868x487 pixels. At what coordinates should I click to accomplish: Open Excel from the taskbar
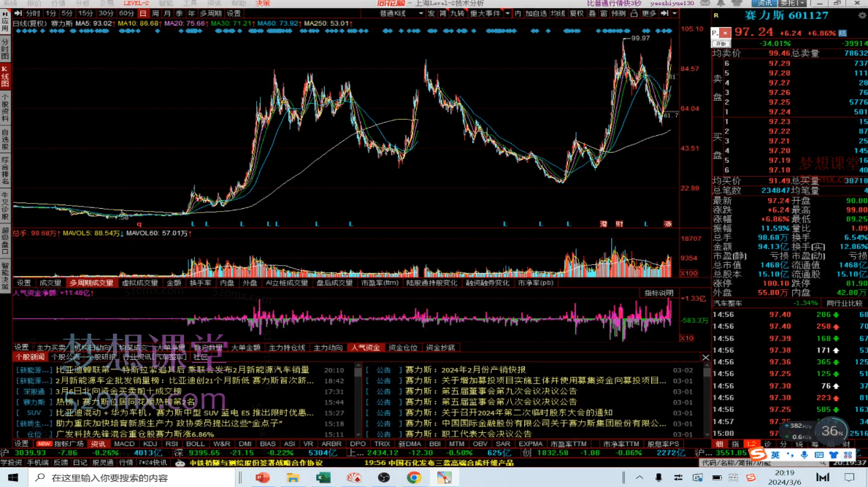[323, 478]
